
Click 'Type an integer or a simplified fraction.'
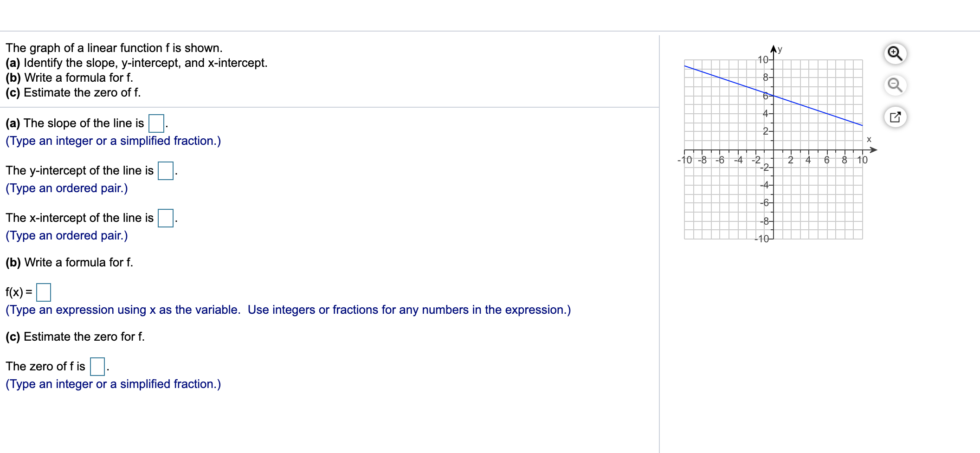113,141
